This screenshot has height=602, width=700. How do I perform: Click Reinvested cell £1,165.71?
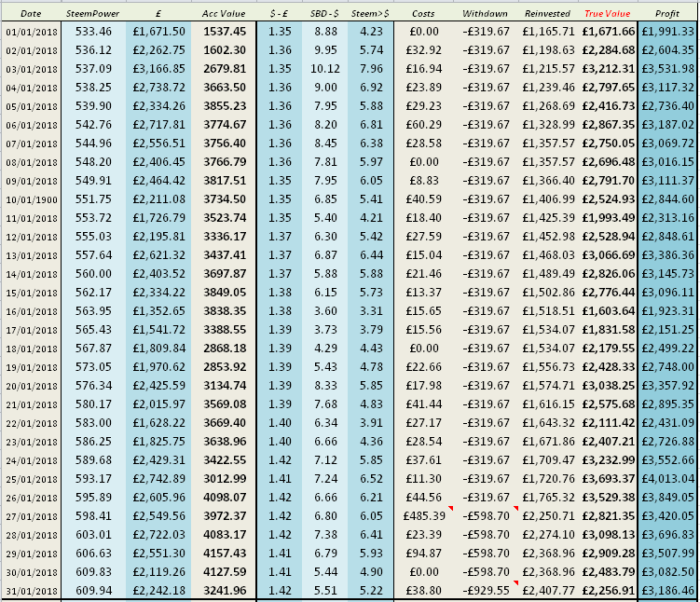click(x=548, y=32)
